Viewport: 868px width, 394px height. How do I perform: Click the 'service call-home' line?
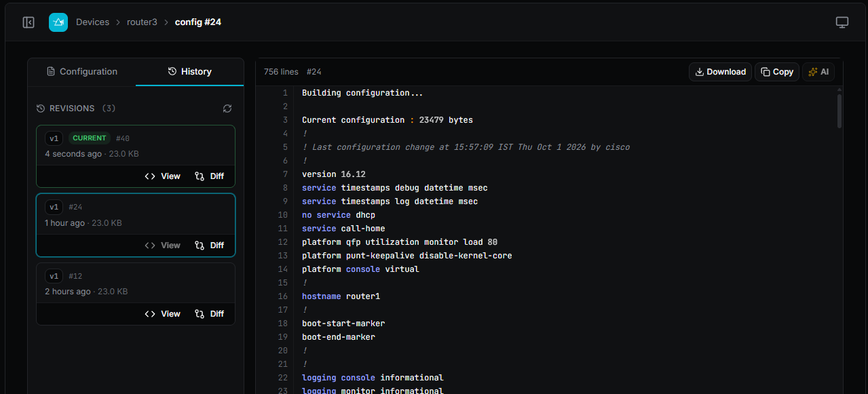343,229
